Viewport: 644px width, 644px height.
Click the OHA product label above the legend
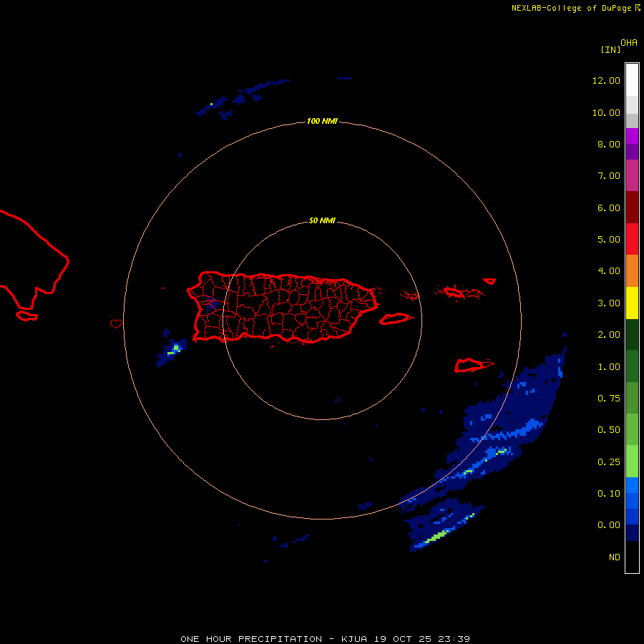629,42
